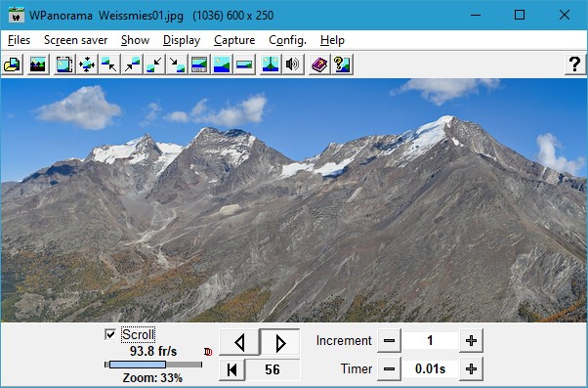The height and width of the screenshot is (388, 588).
Task: Click the film-frame window size icon
Action: (64, 65)
